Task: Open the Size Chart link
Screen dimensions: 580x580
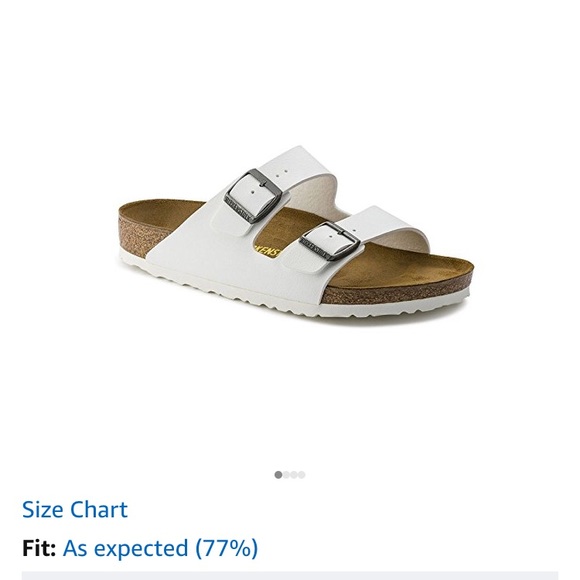Action: pyautogui.click(x=75, y=509)
